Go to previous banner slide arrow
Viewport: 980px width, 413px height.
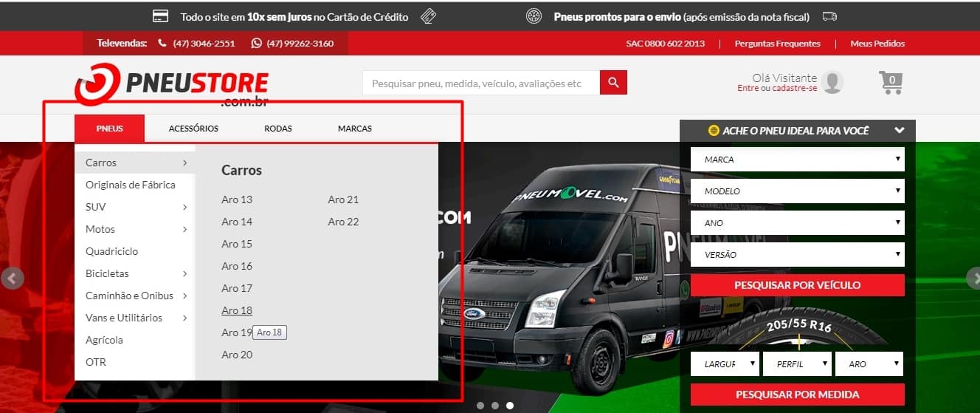[x=12, y=278]
